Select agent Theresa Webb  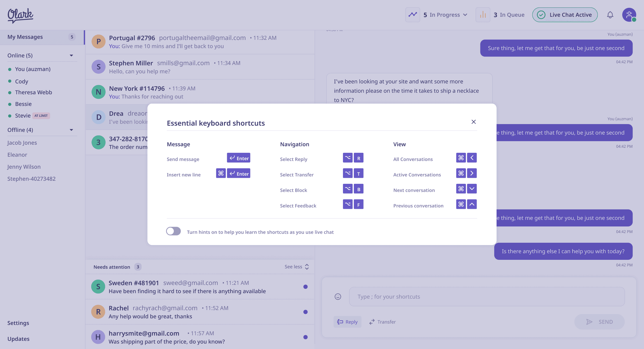(33, 92)
